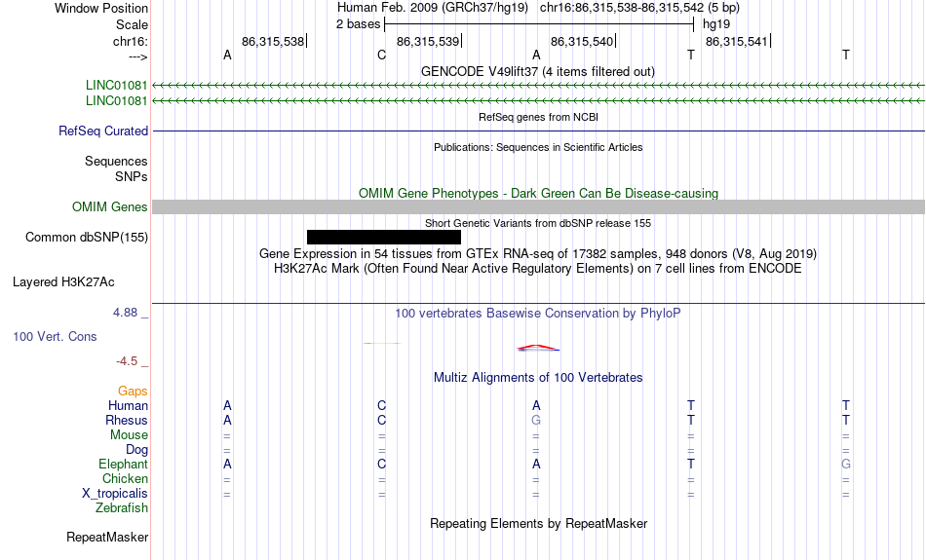
Task: Click the Layered H3K27Ac track label
Action: (63, 282)
